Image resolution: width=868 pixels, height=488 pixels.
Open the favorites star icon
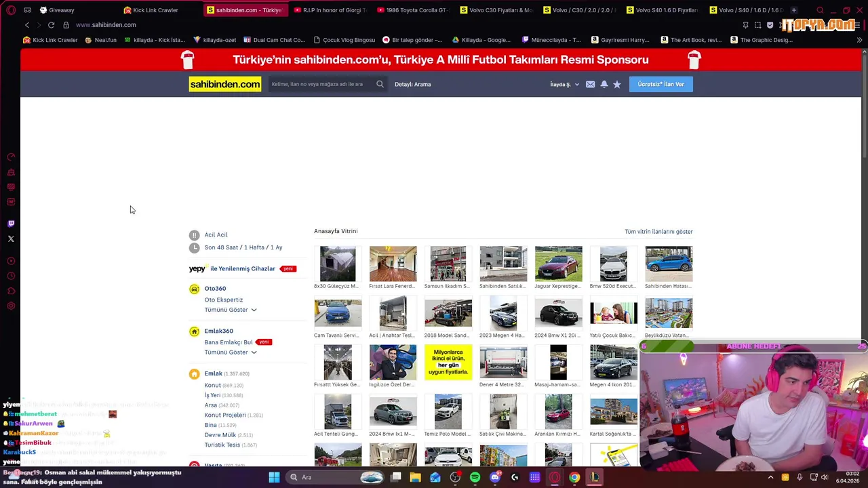616,84
